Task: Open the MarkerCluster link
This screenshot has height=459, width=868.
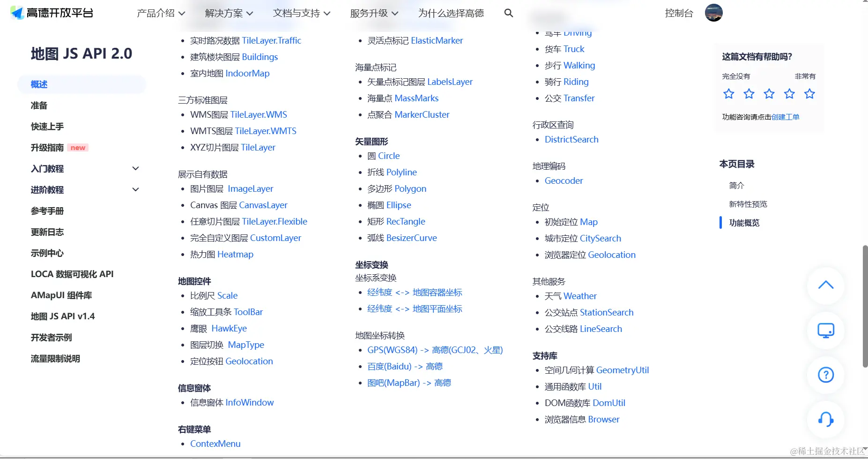Action: [422, 114]
